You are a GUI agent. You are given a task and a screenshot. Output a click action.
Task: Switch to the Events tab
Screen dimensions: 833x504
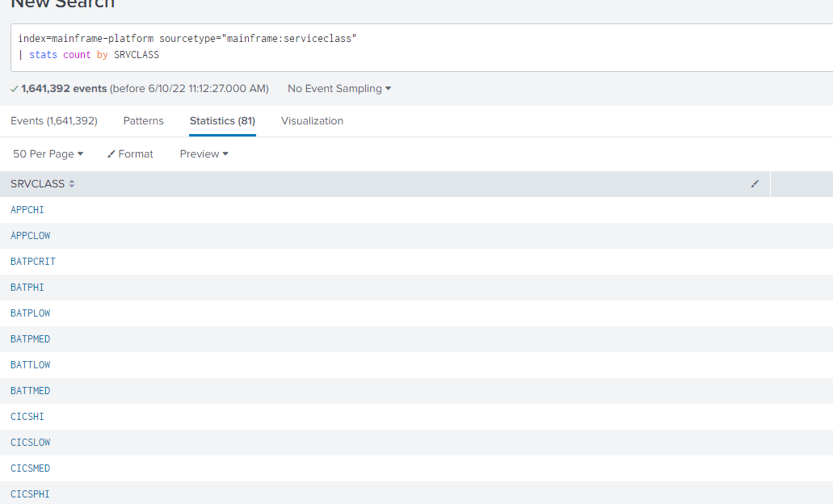(53, 120)
